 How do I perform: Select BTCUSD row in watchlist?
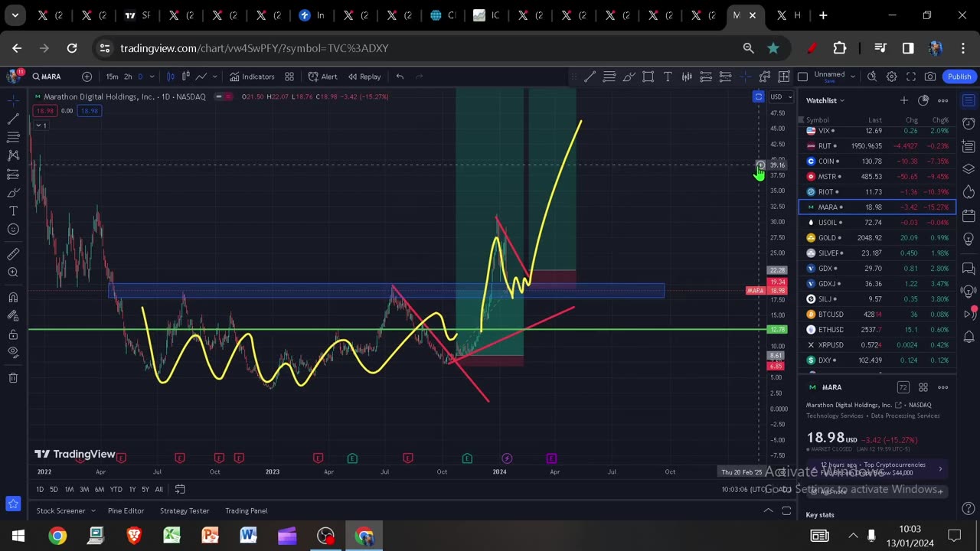click(x=877, y=315)
